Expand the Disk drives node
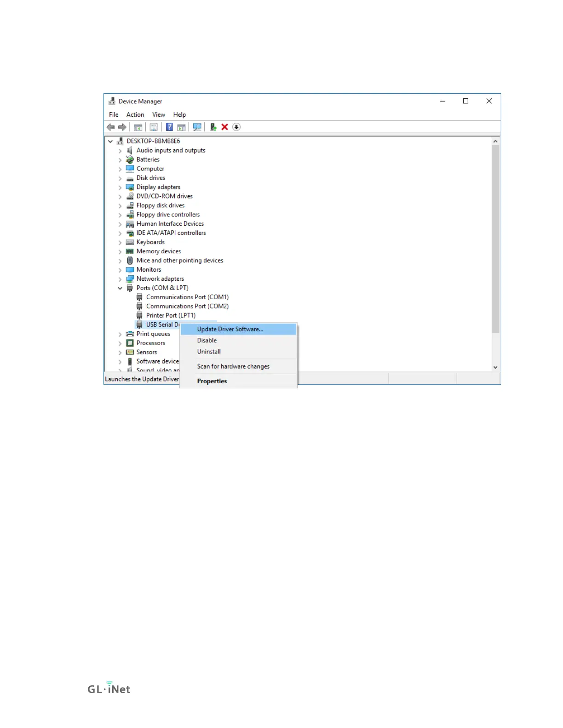563x728 pixels. coord(120,178)
